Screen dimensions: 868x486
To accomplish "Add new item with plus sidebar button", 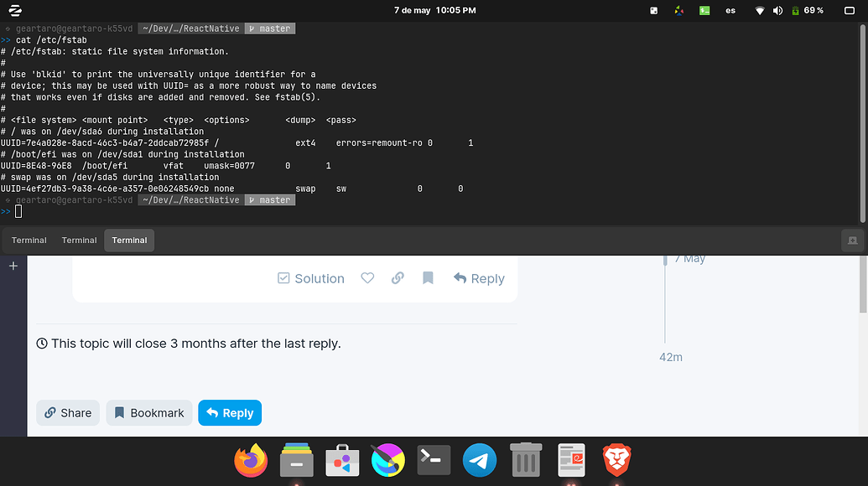I will click(x=13, y=266).
